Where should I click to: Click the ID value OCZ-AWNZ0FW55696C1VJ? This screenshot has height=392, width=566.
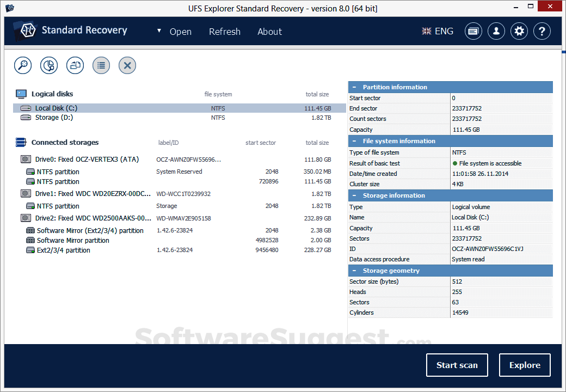487,249
